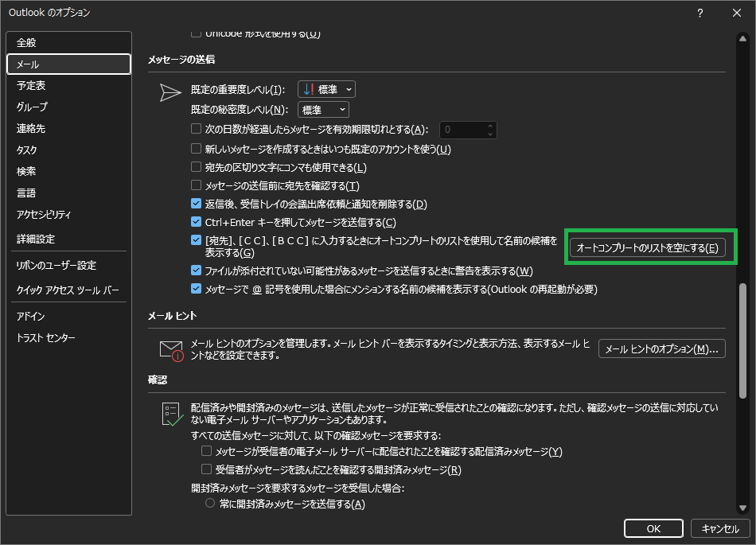This screenshot has height=545, width=756.
Task: Click the メール ヒント section heading
Action: coord(172,316)
